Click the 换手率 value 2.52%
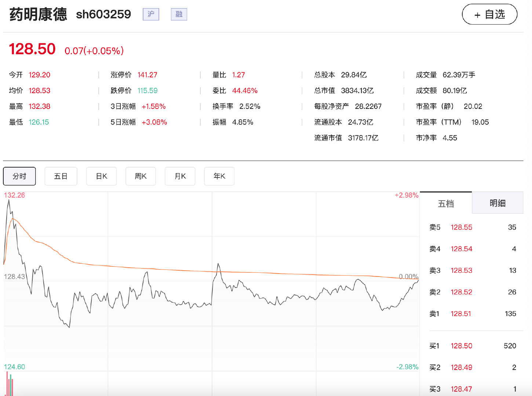Image resolution: width=532 pixels, height=396 pixels. tap(250, 106)
